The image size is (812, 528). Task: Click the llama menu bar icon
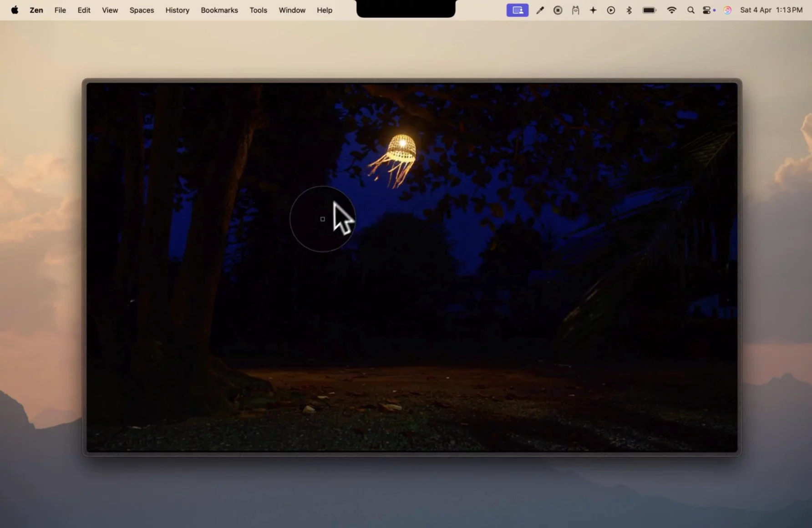pyautogui.click(x=575, y=10)
